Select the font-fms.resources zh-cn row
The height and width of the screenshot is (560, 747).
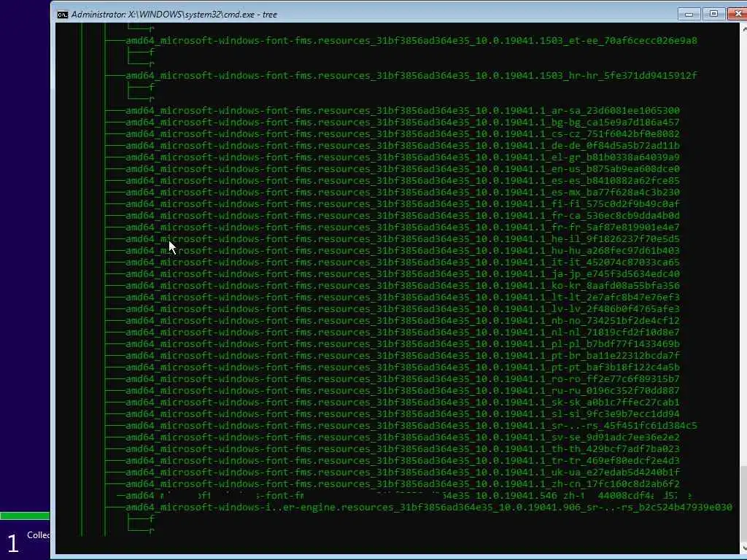[x=403, y=484]
